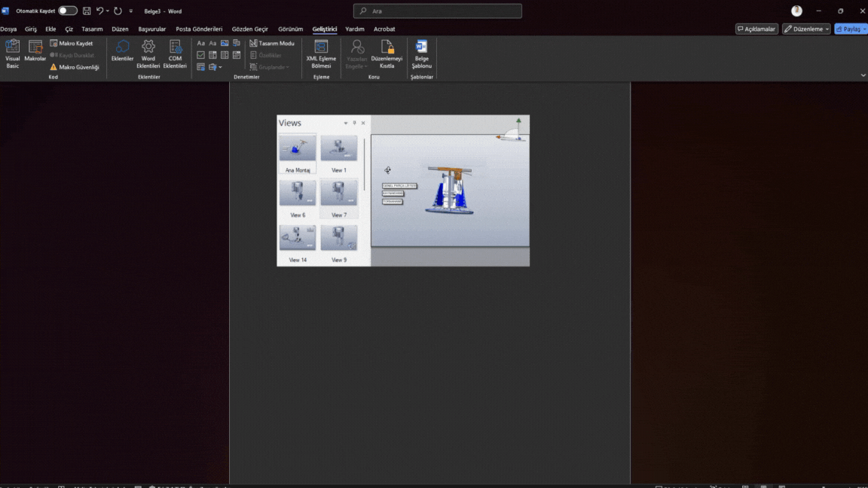868x488 pixels.
Task: Click the Makrolar icon
Action: point(35,52)
